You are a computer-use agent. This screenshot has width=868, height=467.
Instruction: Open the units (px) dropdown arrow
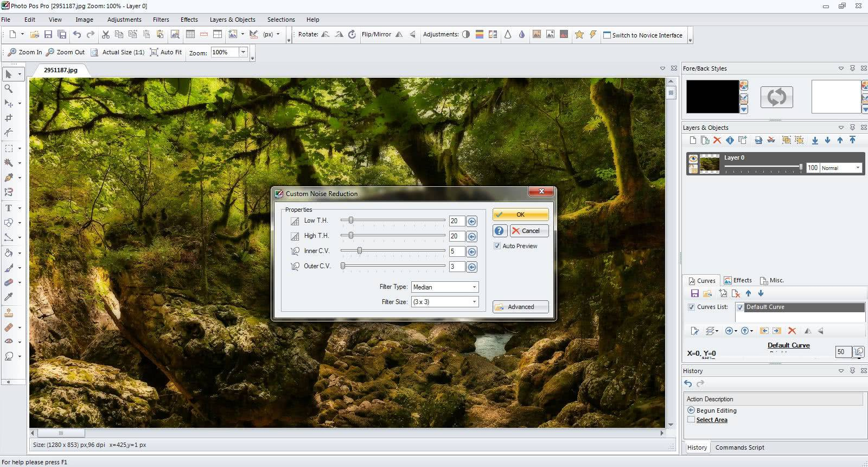[x=278, y=34]
